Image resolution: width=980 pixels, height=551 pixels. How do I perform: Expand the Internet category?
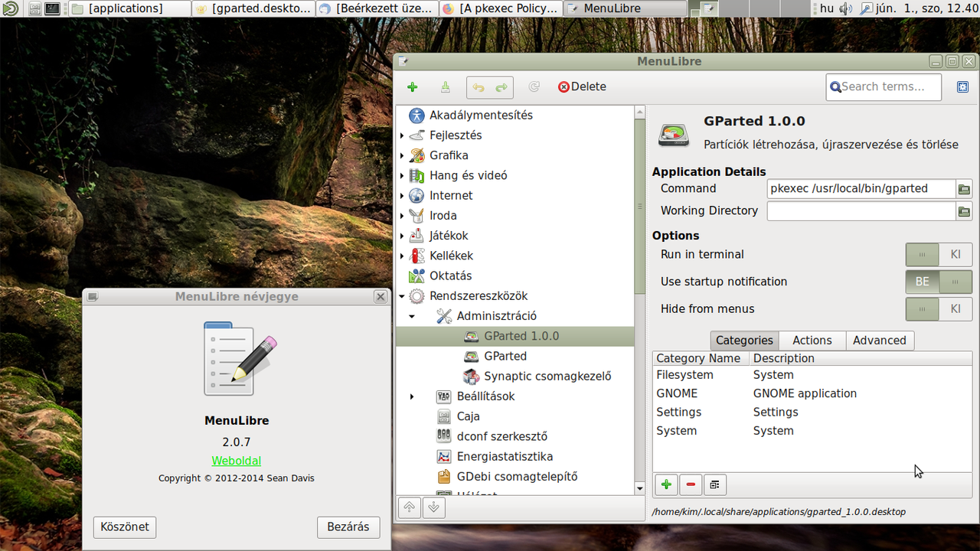coord(402,196)
